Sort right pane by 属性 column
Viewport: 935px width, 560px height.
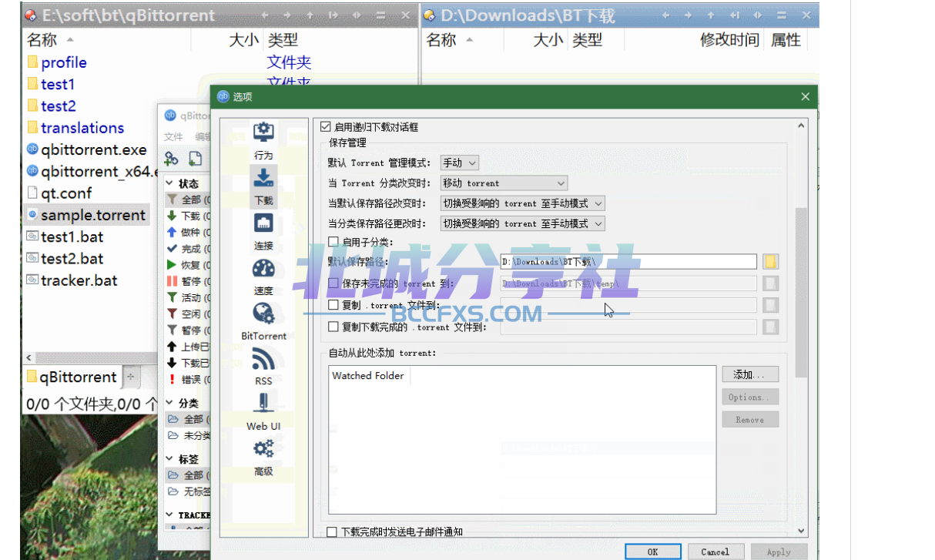click(786, 40)
